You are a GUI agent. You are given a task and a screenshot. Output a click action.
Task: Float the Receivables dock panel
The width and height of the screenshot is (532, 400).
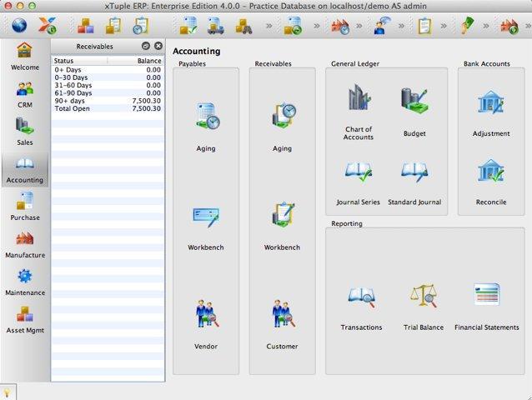pos(146,46)
